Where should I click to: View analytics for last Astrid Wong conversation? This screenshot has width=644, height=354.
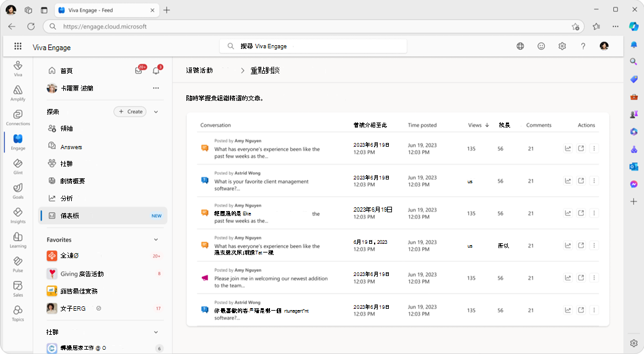click(x=568, y=310)
